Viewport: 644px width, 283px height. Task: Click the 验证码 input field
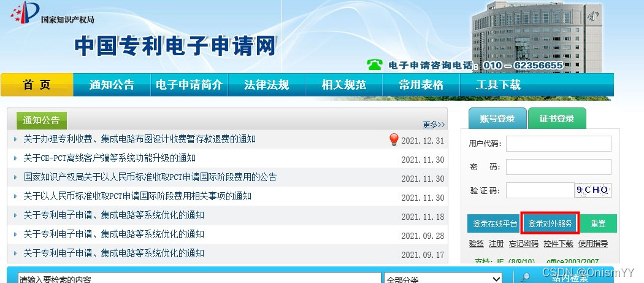coord(540,190)
